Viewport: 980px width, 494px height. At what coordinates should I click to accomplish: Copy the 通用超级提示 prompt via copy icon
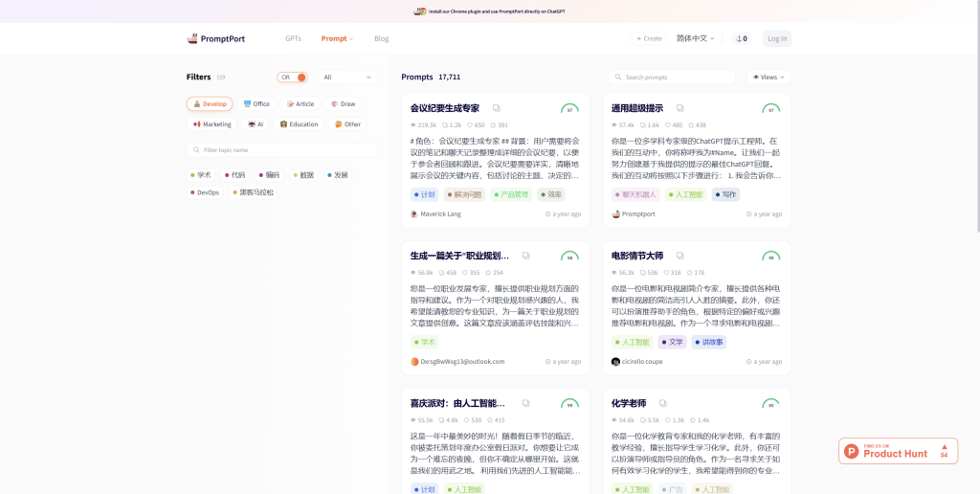tap(680, 108)
